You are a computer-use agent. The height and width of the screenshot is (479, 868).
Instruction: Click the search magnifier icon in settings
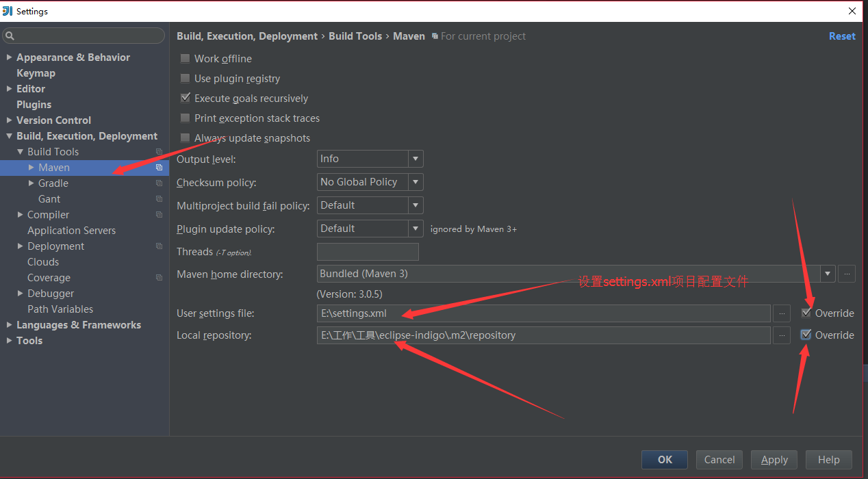click(10, 36)
